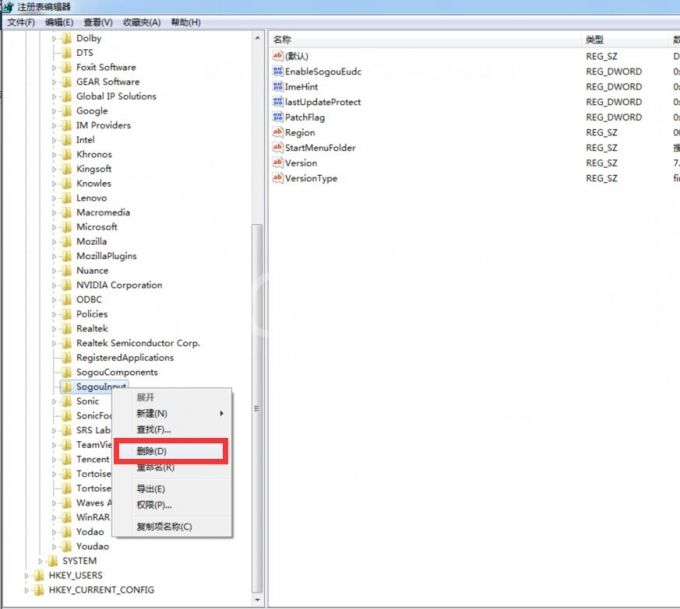Choose 删除(D) in the context menu

171,451
